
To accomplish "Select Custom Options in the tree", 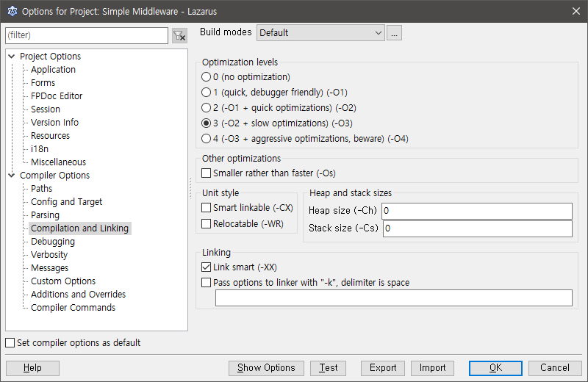I will point(62,281).
